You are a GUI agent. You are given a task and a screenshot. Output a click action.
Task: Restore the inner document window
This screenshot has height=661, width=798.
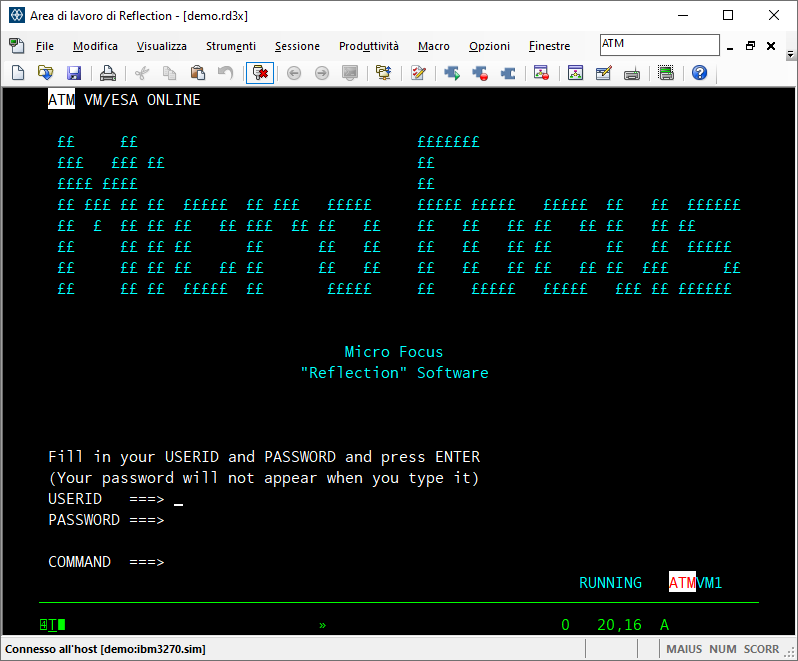point(750,46)
